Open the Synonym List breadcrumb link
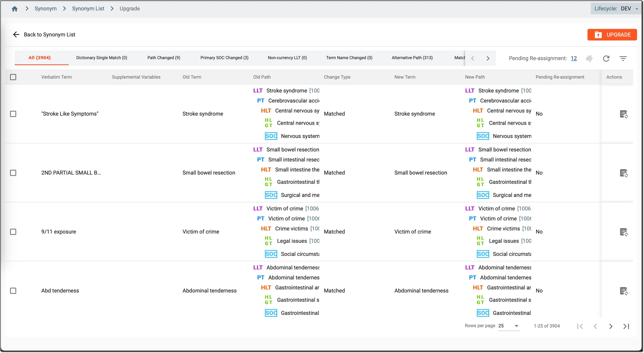Screen dimensions: 644x353 click(x=88, y=8)
